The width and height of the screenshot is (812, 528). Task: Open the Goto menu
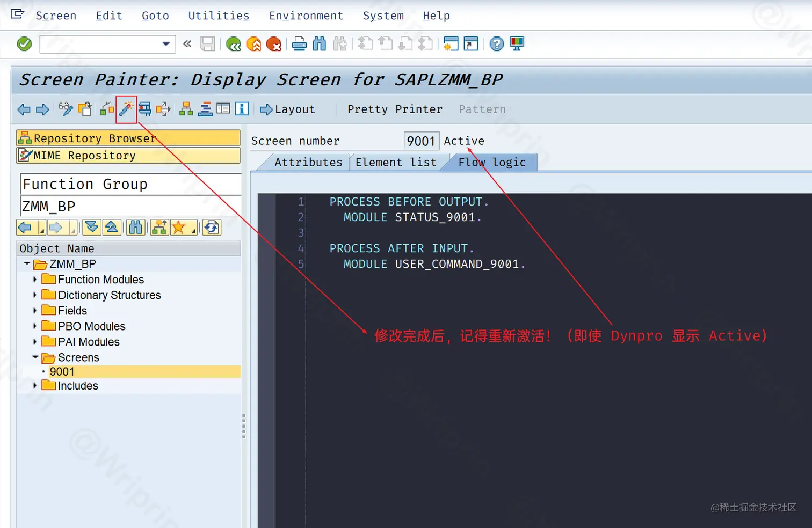(x=155, y=16)
